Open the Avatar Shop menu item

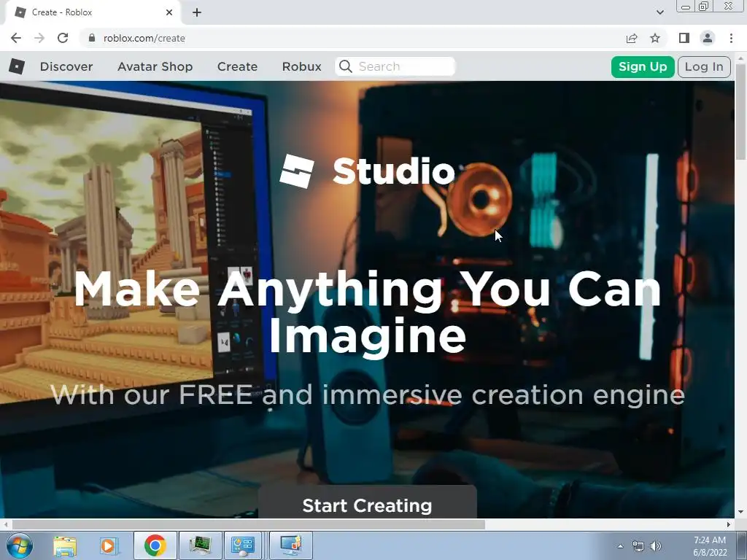click(155, 66)
